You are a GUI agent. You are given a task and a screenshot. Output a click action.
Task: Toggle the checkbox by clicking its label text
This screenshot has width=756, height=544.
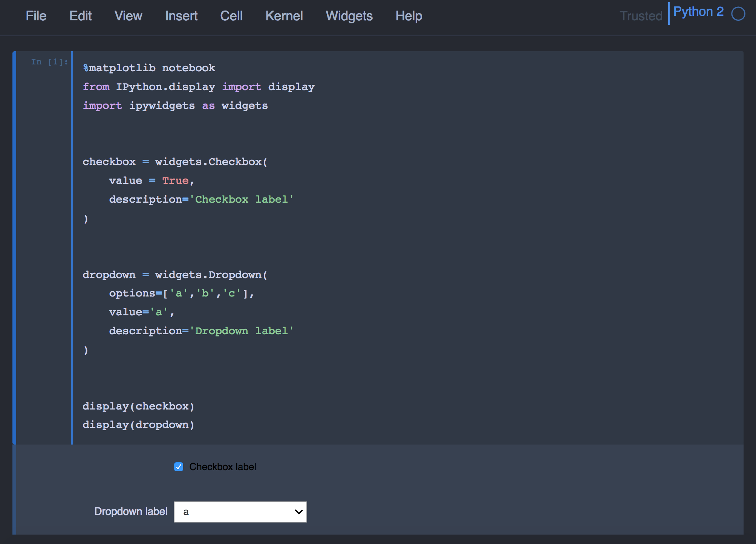click(x=223, y=467)
